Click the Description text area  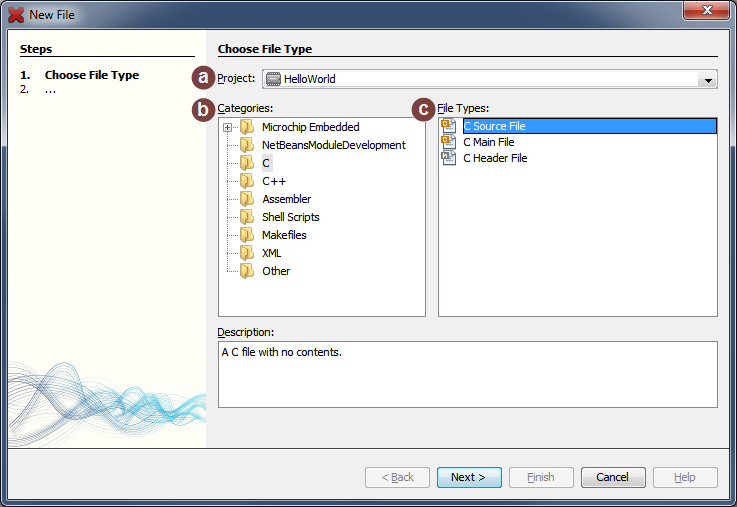467,374
